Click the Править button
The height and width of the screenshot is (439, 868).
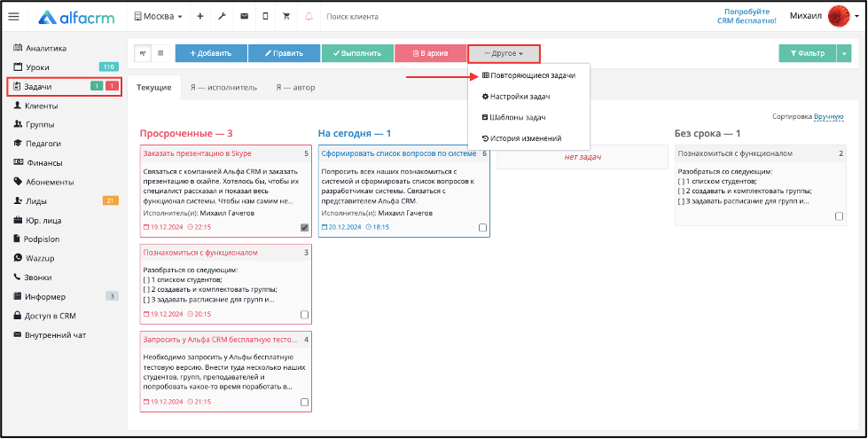(x=284, y=54)
